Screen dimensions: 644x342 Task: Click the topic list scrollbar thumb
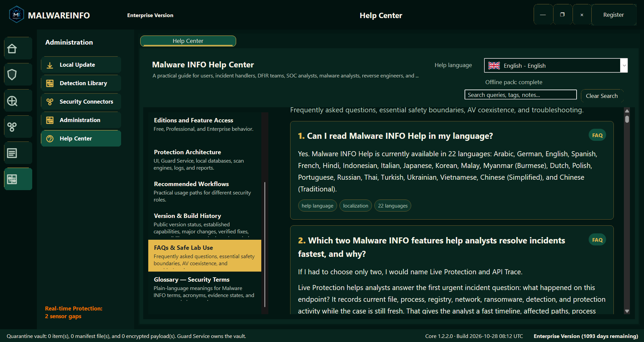tap(265, 244)
